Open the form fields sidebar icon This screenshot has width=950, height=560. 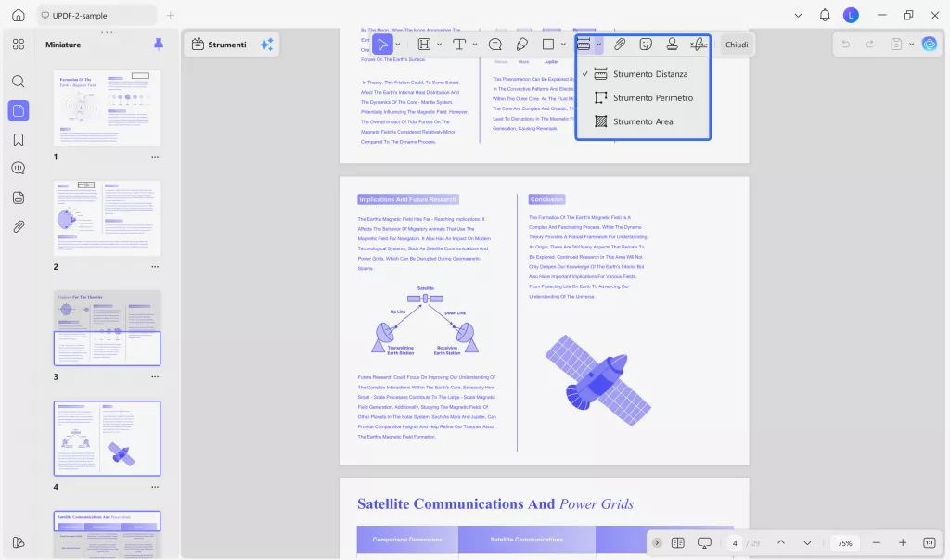19,197
